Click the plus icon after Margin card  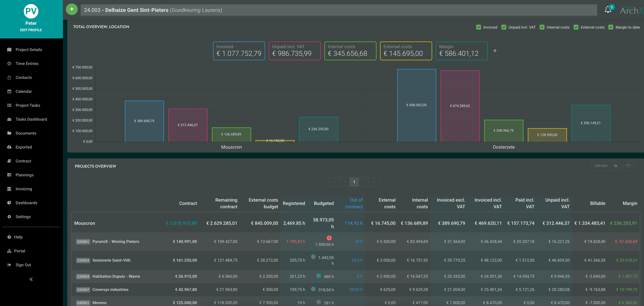(495, 51)
